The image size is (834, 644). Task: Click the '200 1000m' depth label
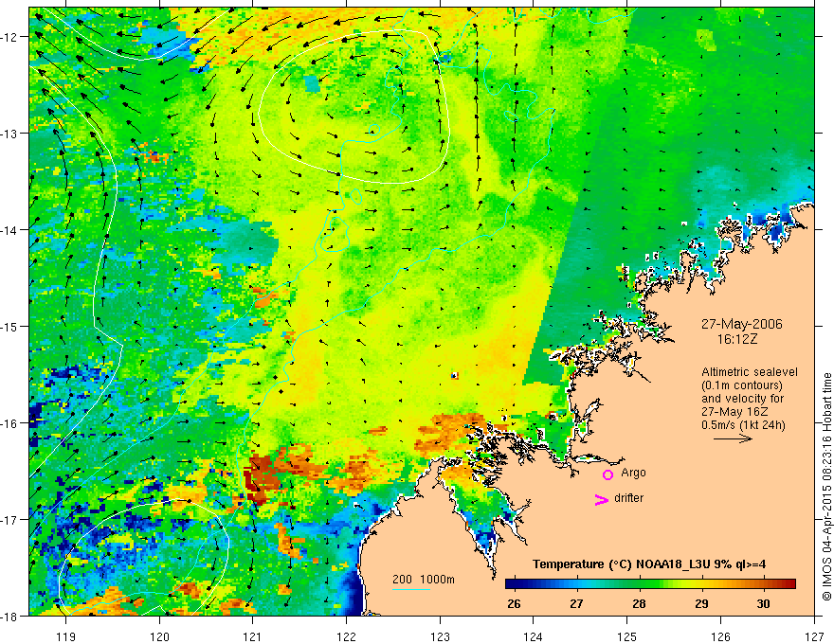424,580
